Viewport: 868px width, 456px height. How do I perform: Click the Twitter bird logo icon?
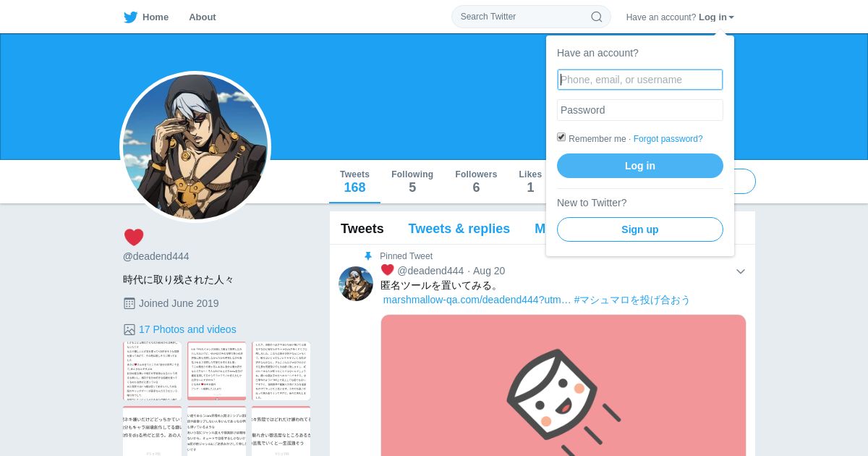point(130,17)
